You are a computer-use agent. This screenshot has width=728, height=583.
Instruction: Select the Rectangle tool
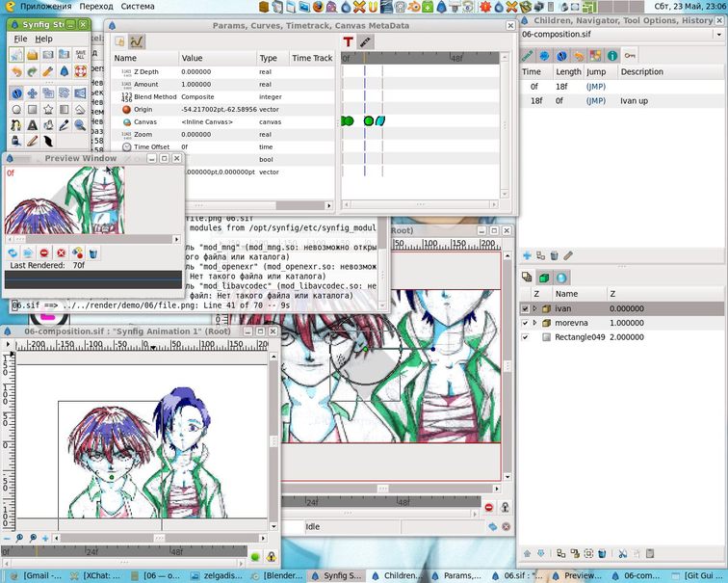32,110
